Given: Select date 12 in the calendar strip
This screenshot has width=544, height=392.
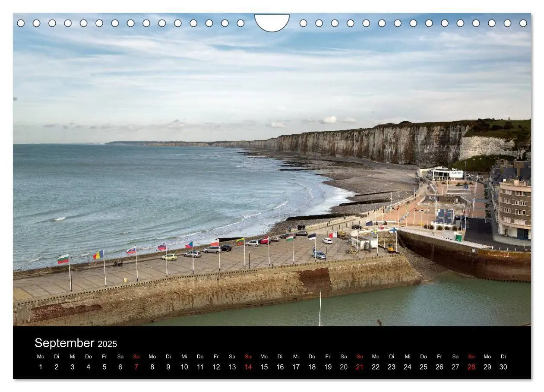Looking at the screenshot, I should pyautogui.click(x=216, y=367).
